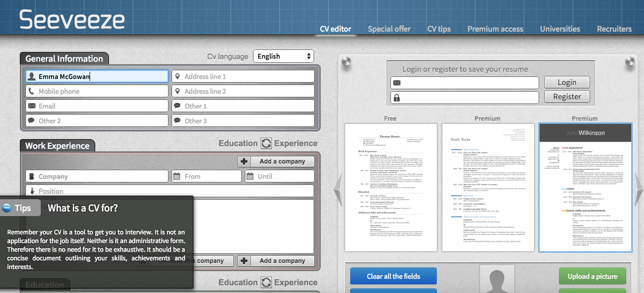Click the Seeveeze logo
The width and height of the screenshot is (644, 293).
72,20
